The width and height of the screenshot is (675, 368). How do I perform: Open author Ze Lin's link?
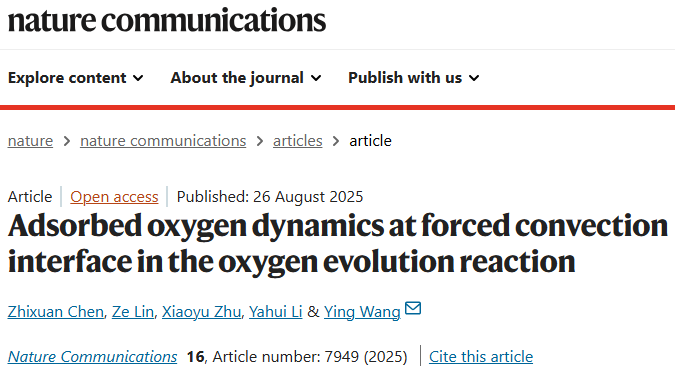133,312
